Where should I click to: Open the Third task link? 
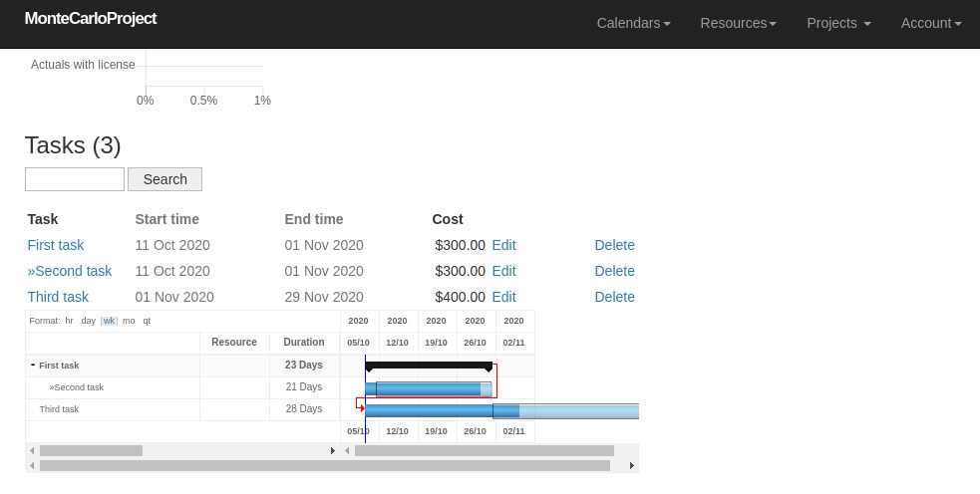(x=58, y=297)
